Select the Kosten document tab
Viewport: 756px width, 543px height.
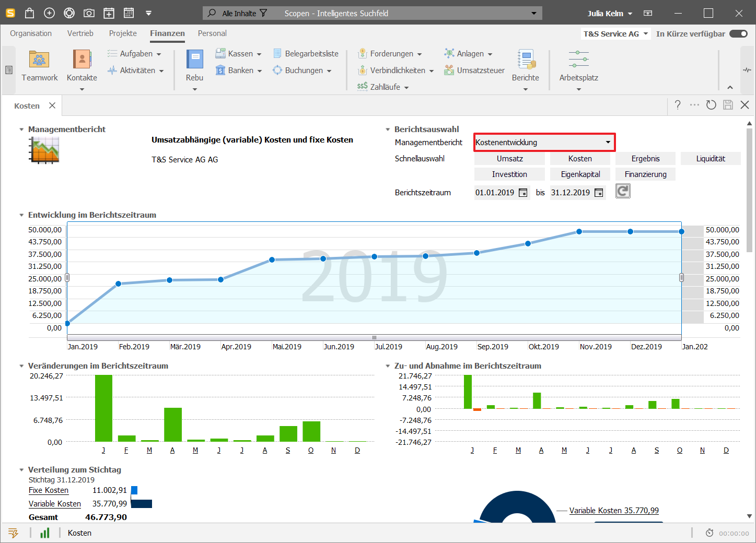coord(27,105)
